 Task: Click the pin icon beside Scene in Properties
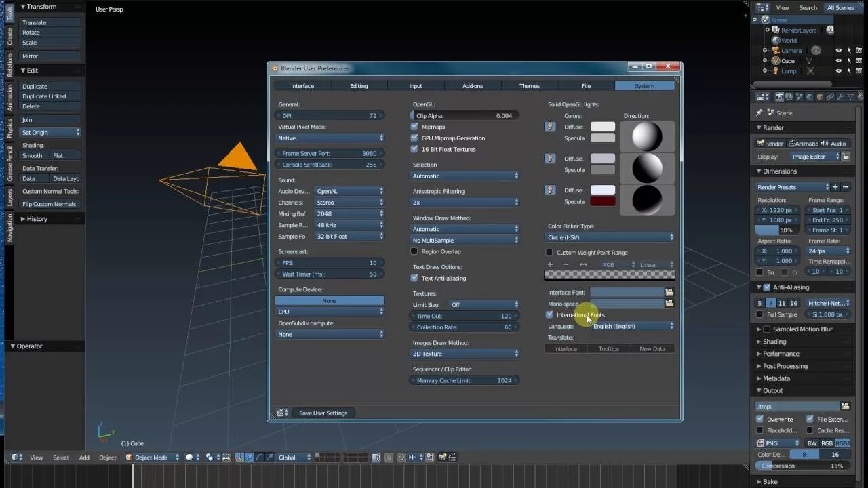click(x=759, y=113)
